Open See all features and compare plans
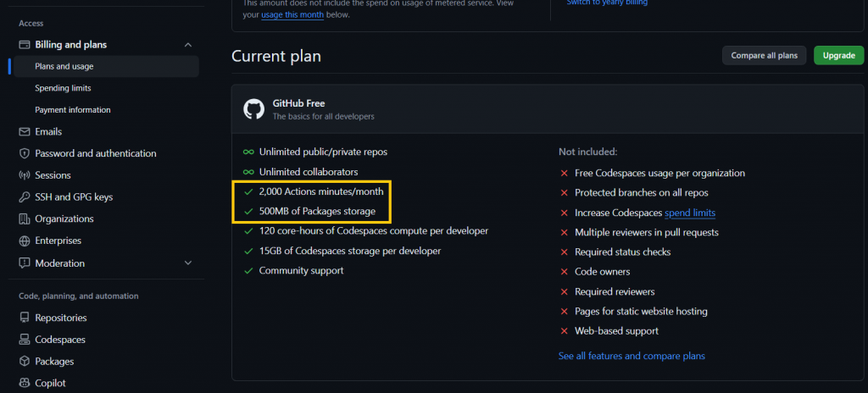Screen dimensions: 868x393 point(632,356)
